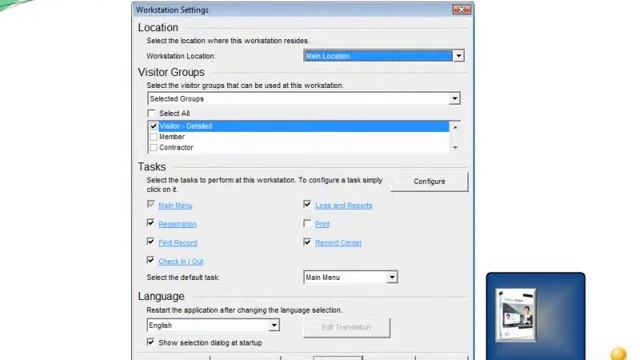The width and height of the screenshot is (640, 360).
Task: Check the Member group checkbox
Action: coord(153,137)
